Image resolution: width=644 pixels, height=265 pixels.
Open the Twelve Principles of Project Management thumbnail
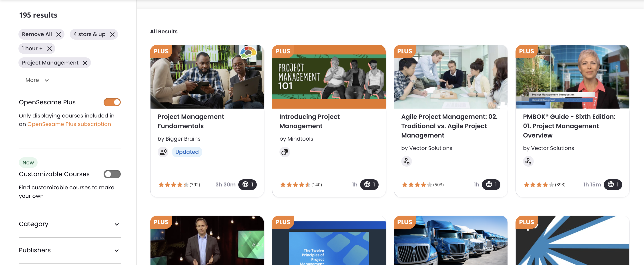[x=329, y=240]
